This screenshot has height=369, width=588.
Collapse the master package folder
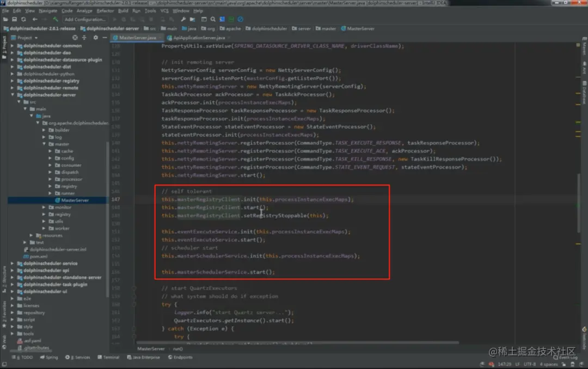(44, 144)
